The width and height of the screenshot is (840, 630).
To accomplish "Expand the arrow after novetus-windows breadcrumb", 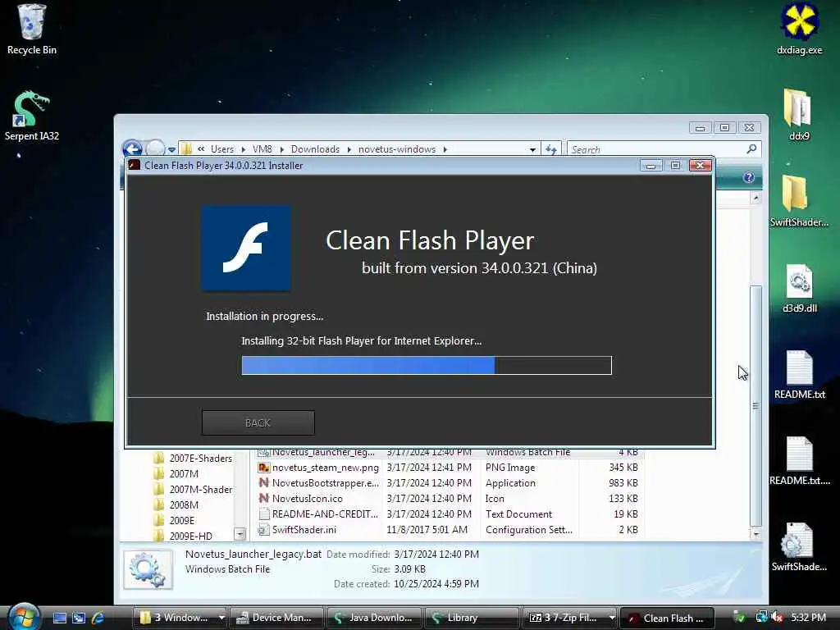I will coord(445,149).
